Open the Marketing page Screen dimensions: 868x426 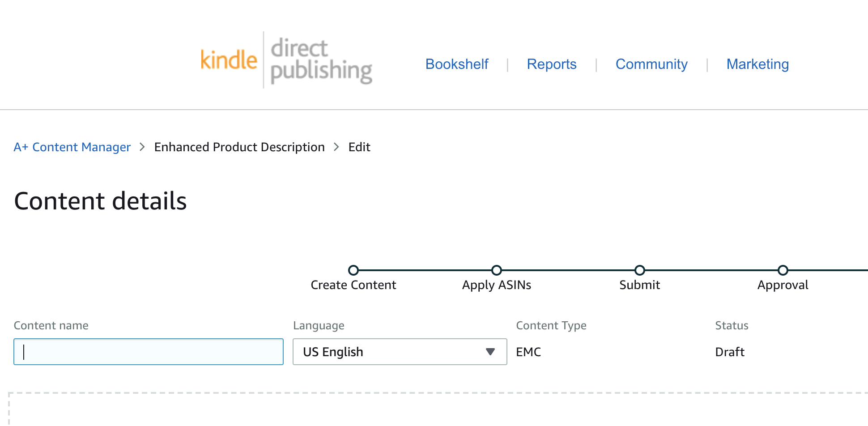pos(757,64)
